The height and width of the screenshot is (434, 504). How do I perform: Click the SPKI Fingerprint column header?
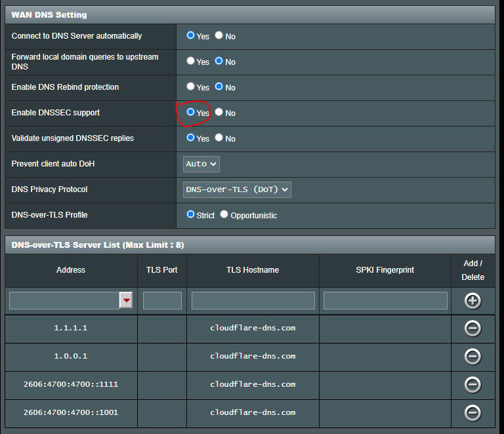coord(385,270)
